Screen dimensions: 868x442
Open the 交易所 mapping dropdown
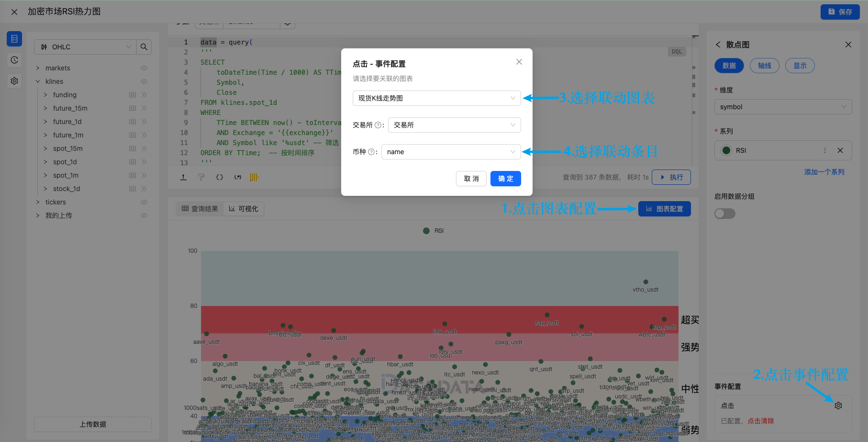tap(455, 125)
